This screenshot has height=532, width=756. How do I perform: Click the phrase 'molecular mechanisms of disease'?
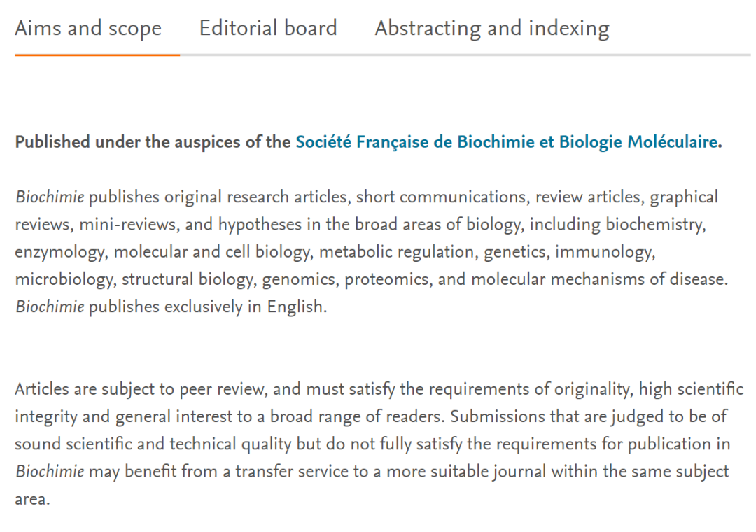pyautogui.click(x=599, y=279)
